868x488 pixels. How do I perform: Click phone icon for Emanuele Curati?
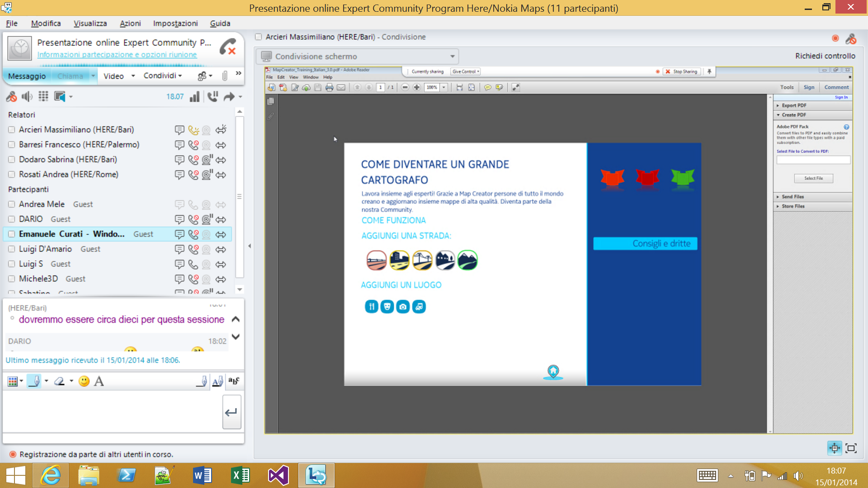(x=193, y=235)
